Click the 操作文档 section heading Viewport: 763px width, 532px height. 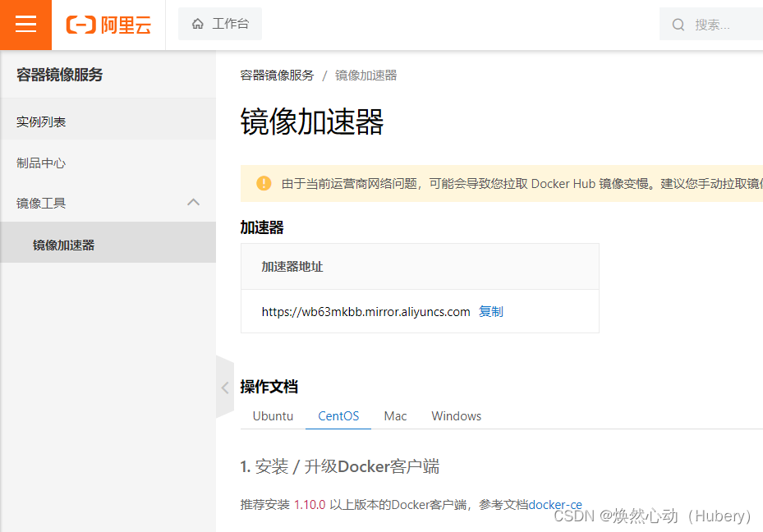269,387
